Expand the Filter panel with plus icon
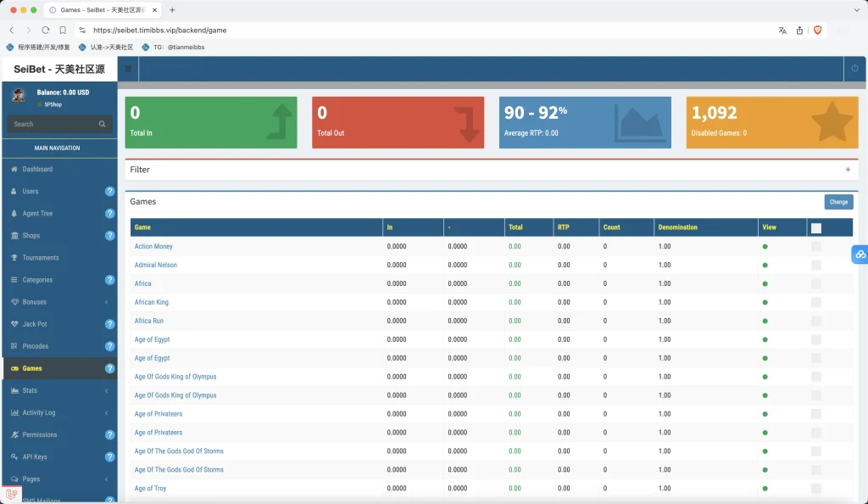This screenshot has height=504, width=868. 848,170
